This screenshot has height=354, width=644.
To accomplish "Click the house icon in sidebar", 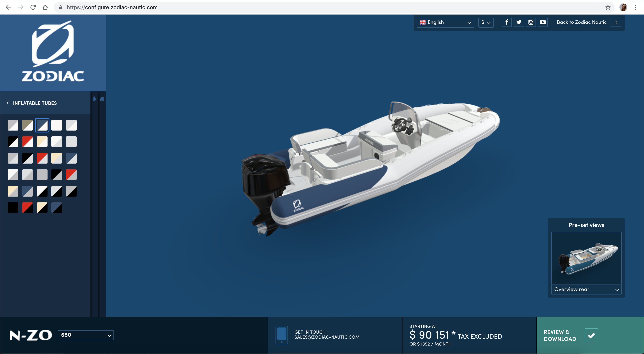I will pos(102,99).
